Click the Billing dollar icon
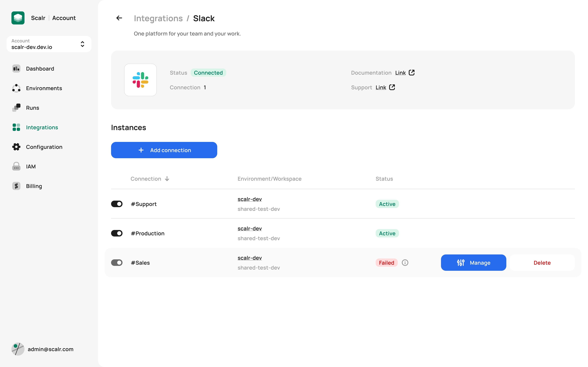This screenshot has width=588, height=367. pos(16,186)
